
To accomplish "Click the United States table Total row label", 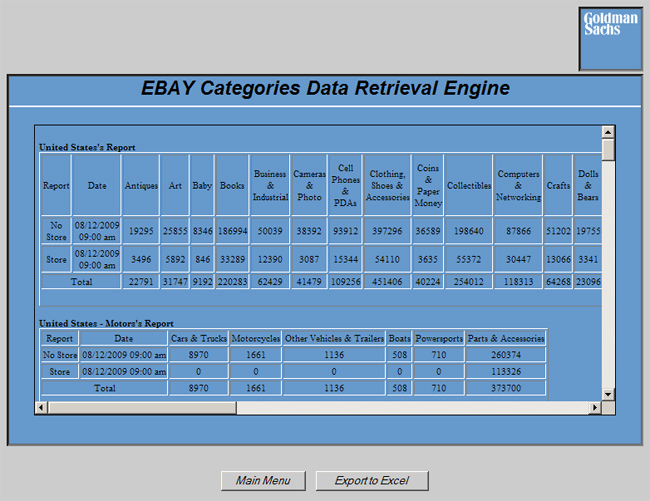I will 81,281.
